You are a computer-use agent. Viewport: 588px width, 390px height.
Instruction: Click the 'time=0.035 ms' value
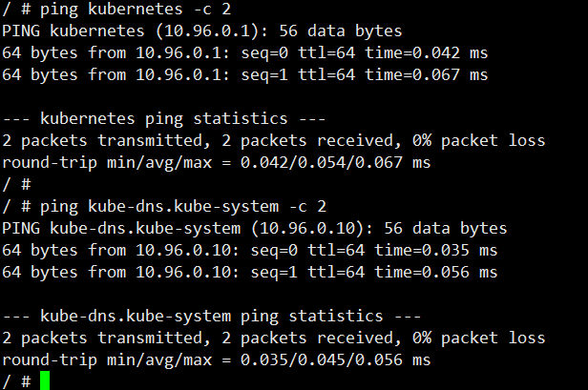point(435,250)
